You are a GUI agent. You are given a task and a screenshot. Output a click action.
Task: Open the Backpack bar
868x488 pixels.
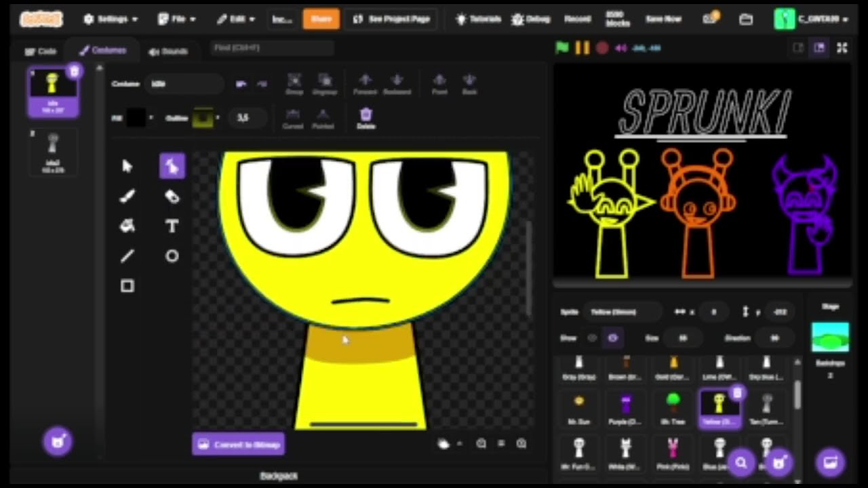[279, 476]
